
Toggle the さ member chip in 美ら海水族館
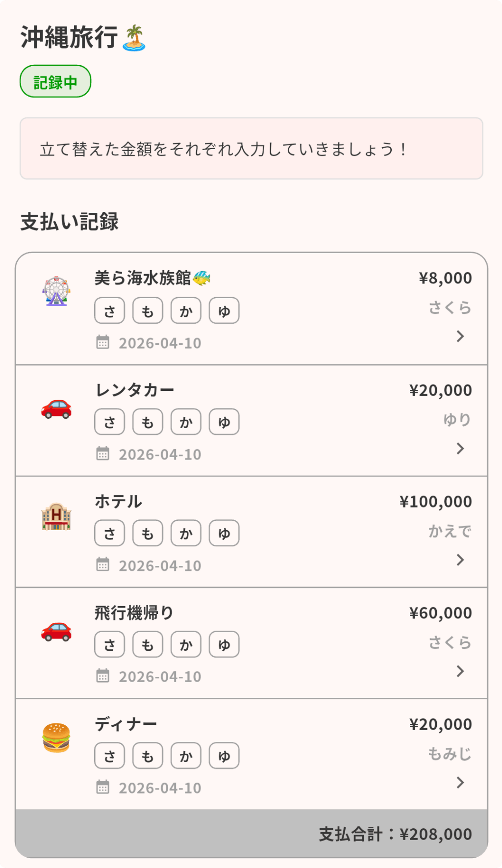coord(109,311)
